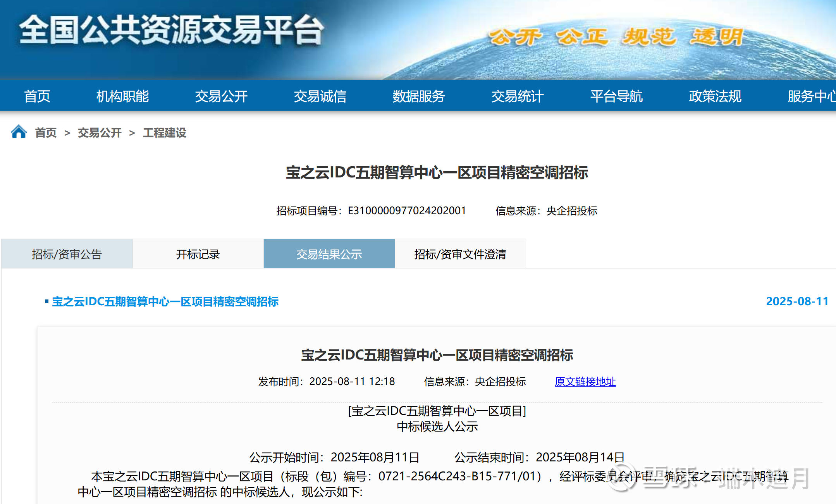The width and height of the screenshot is (836, 504).
Task: Switch to 招标/资审文件澄清 tab
Action: (x=460, y=254)
